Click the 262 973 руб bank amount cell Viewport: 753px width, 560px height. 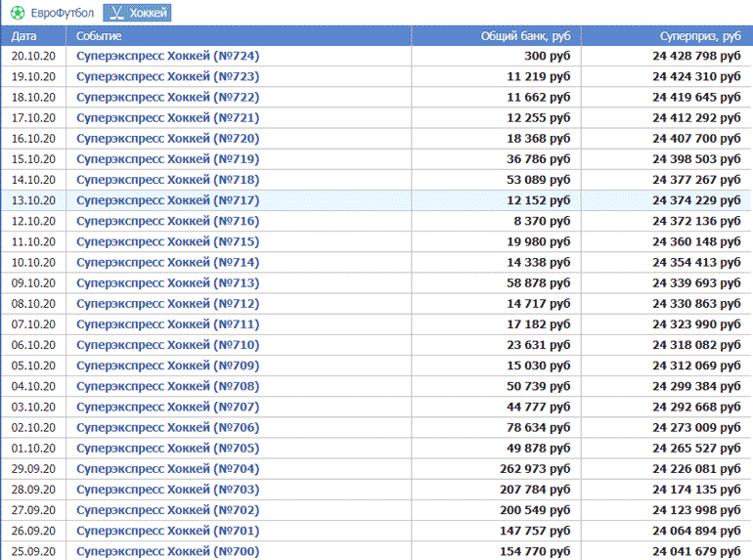tap(532, 469)
